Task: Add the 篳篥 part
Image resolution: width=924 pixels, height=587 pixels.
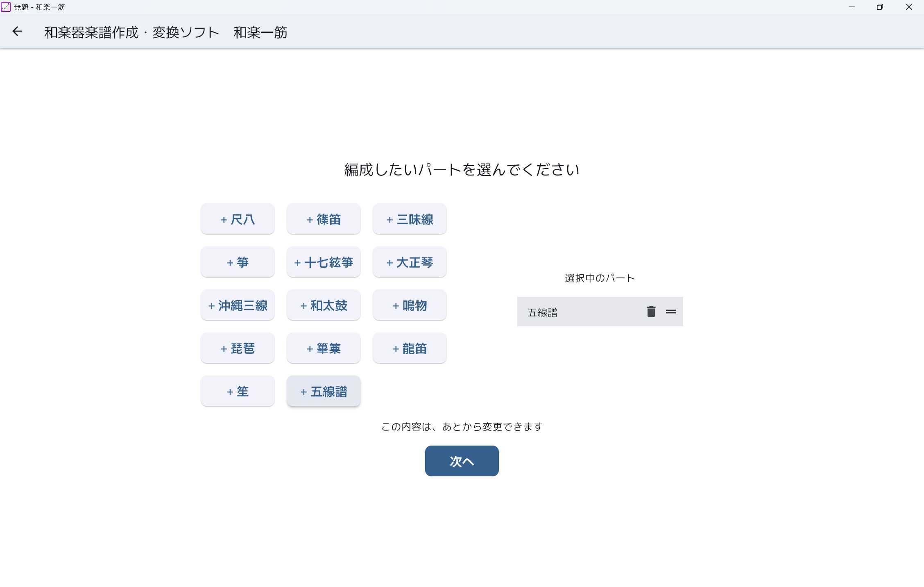Action: [324, 348]
